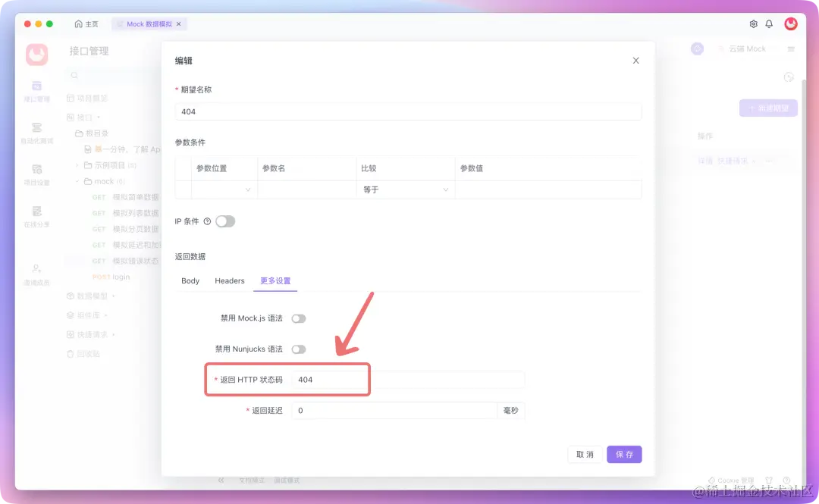Click the search icon in 接口管理 panel
This screenshot has width=819, height=504.
tap(74, 76)
